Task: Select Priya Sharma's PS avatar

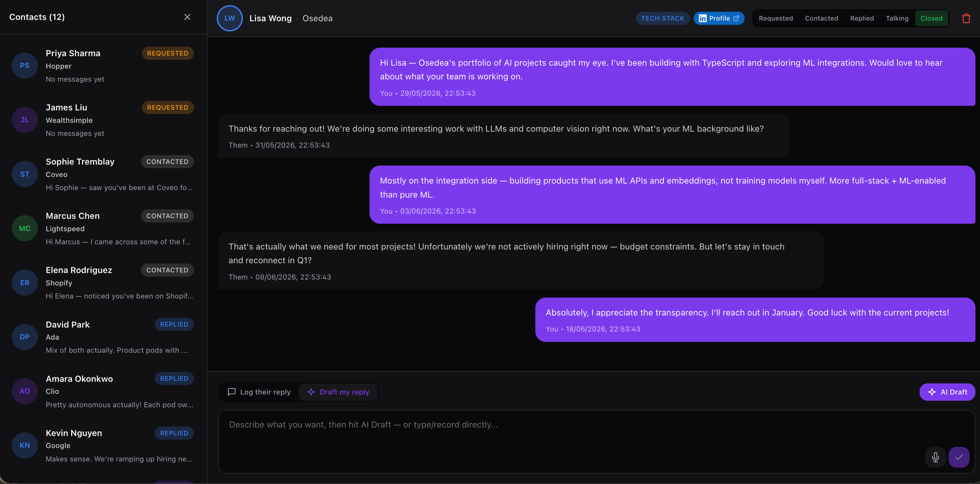Action: (25, 65)
